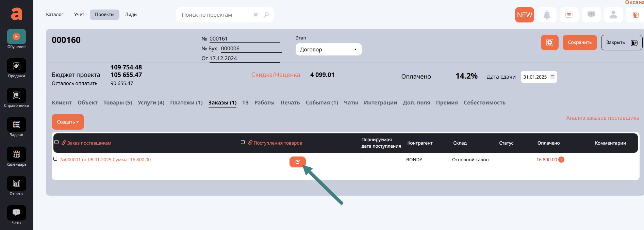644x230 pixels.
Task: Click the orange goods receipt checkmark icon
Action: [297, 162]
